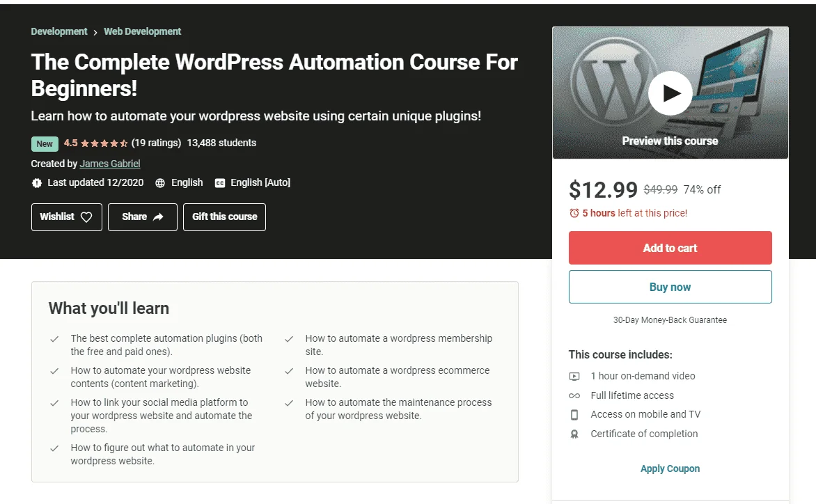This screenshot has width=816, height=504.
Task: Click the 5 hours left at this price text
Action: click(x=634, y=213)
